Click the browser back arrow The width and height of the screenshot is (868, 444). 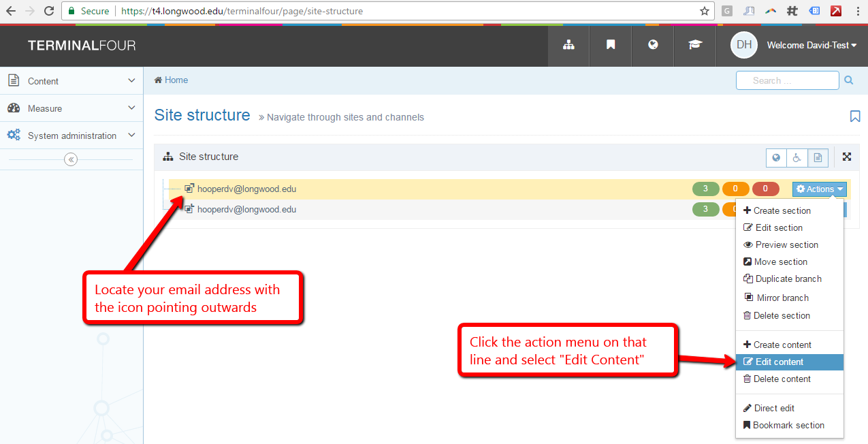pos(11,11)
